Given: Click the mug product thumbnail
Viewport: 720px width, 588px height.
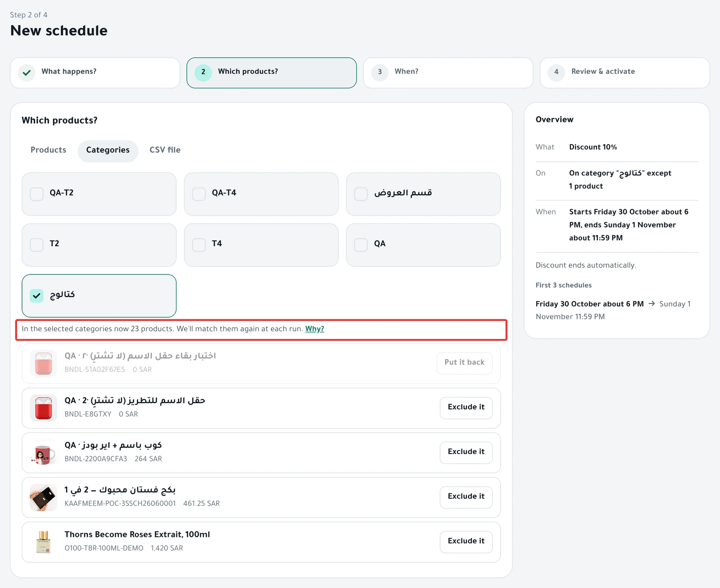Looking at the screenshot, I should click(x=43, y=453).
